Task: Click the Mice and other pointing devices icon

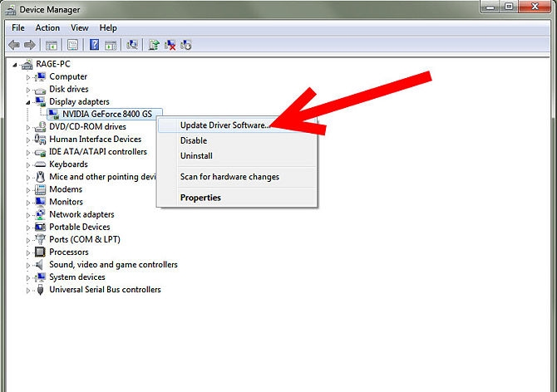Action: point(41,177)
